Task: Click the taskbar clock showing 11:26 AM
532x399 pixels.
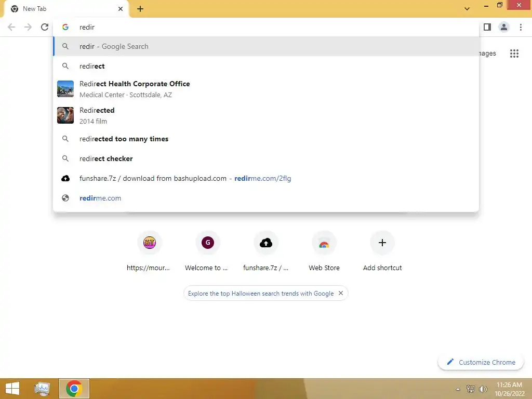Action: 509,389
